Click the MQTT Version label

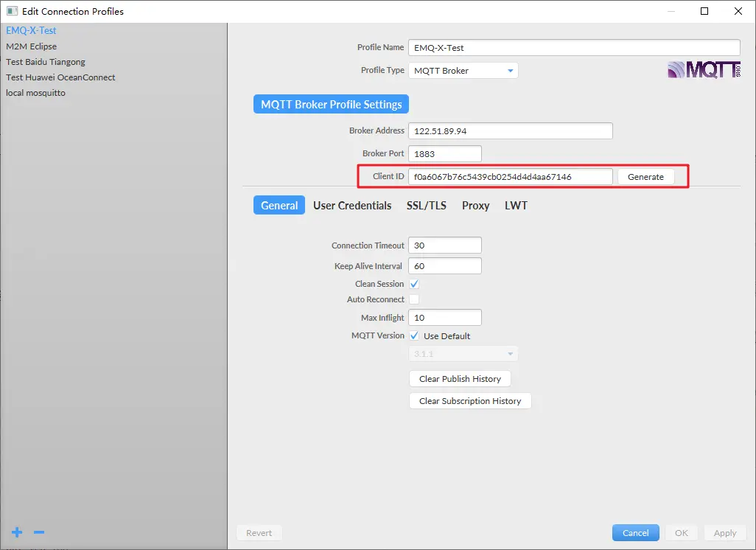click(x=377, y=335)
